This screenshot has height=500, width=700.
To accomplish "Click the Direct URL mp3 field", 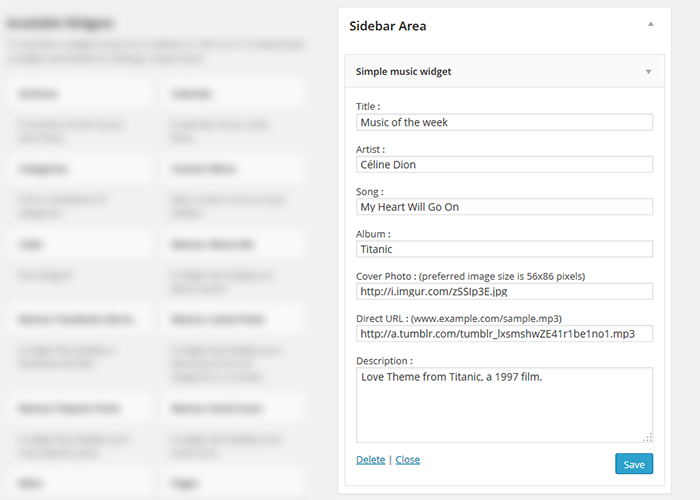I will 504,333.
